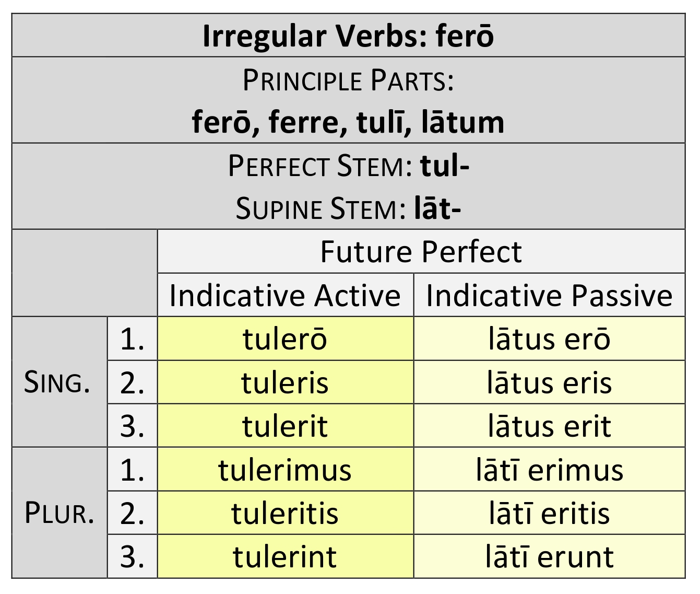Select the "lātī erunt" cell
The height and width of the screenshot is (594, 700).
coord(549,556)
